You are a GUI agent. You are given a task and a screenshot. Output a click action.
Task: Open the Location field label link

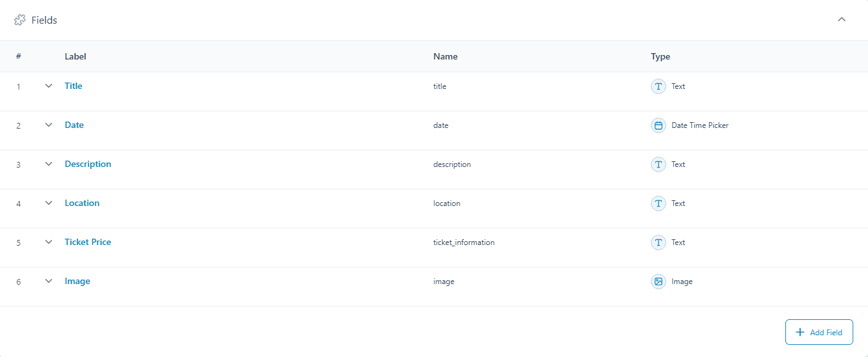coord(82,203)
